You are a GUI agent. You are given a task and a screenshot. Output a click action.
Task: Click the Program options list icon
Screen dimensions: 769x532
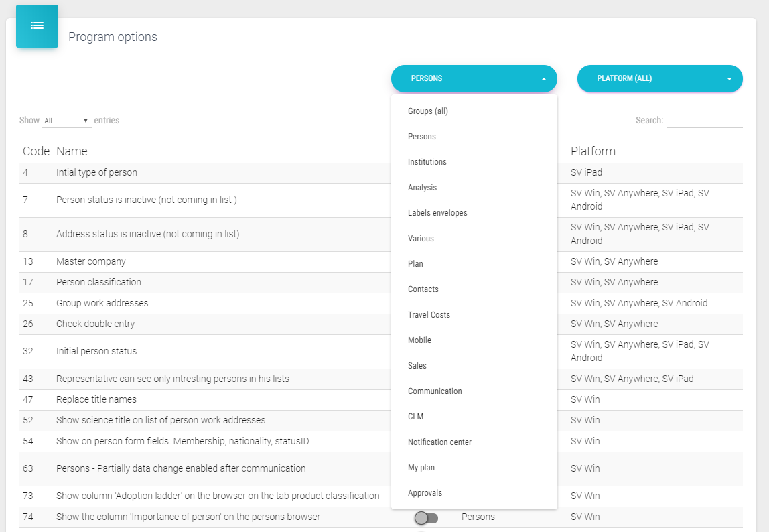pos(37,26)
